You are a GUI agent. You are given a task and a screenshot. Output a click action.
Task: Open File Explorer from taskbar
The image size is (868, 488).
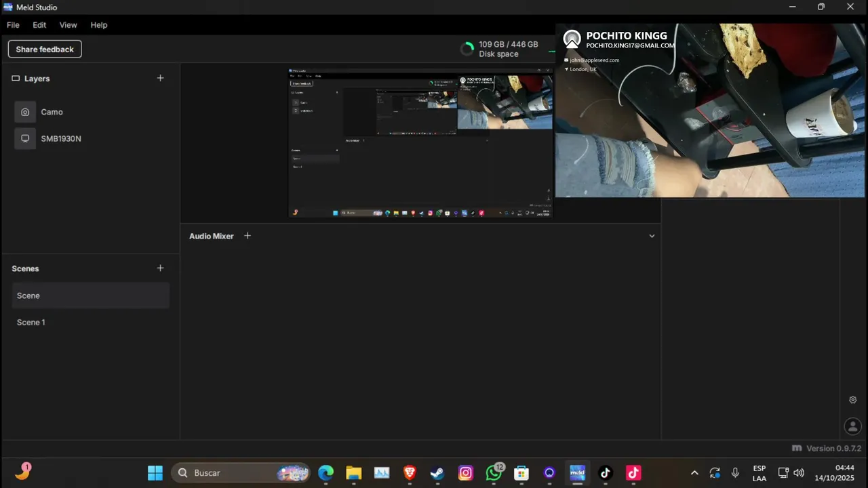(354, 473)
